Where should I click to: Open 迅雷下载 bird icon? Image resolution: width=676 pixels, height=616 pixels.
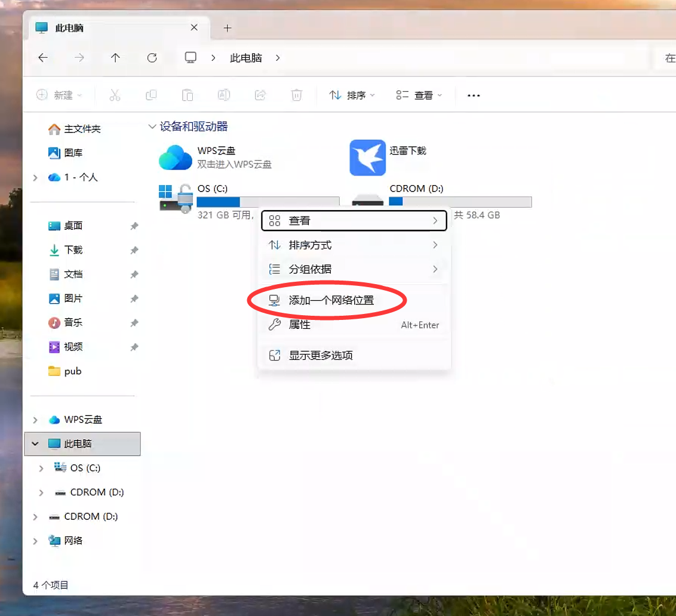click(367, 158)
